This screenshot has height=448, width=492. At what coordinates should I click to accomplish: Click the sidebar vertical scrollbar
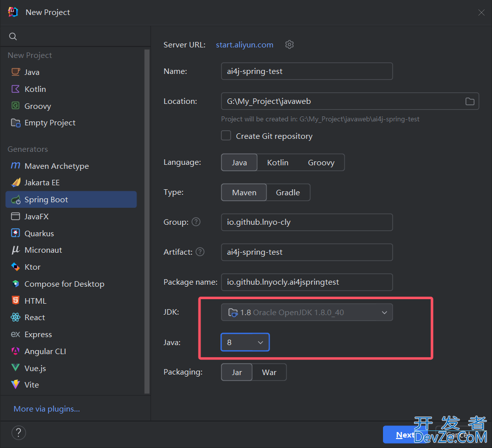click(x=147, y=221)
